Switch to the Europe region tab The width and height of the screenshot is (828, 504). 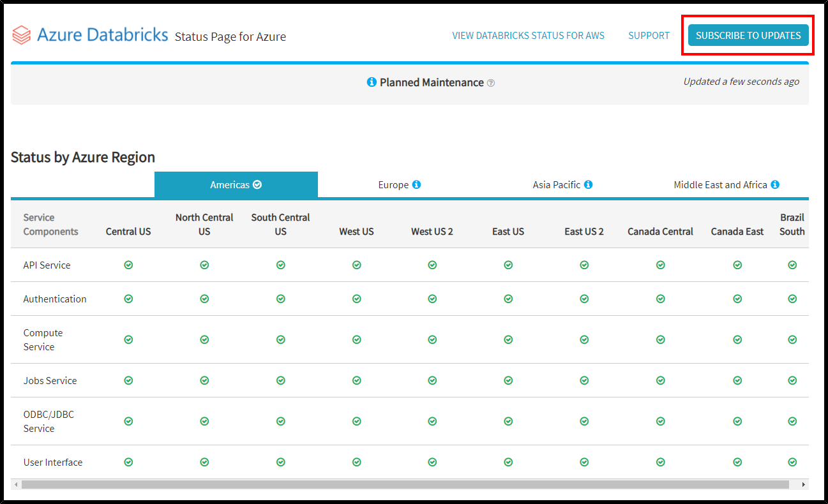399,184
